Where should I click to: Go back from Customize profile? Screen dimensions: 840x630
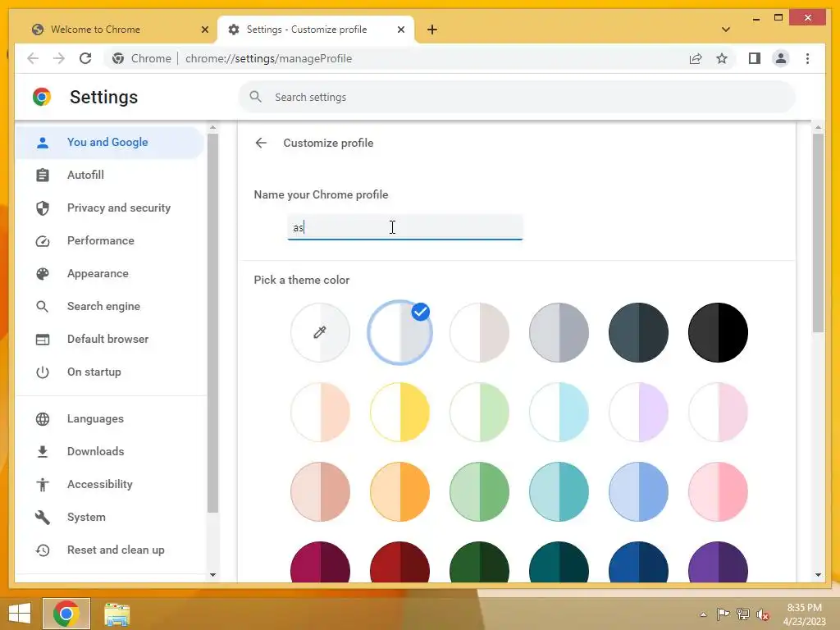click(x=261, y=143)
